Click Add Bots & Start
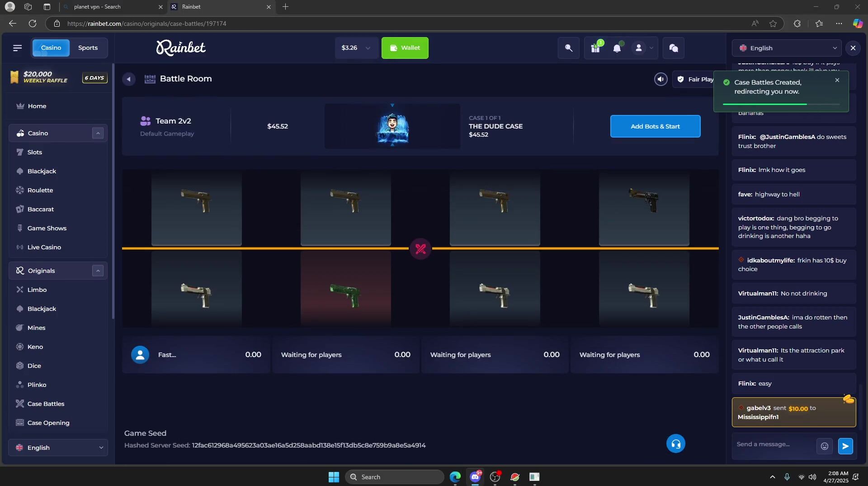Image resolution: width=868 pixels, height=486 pixels. click(x=655, y=126)
